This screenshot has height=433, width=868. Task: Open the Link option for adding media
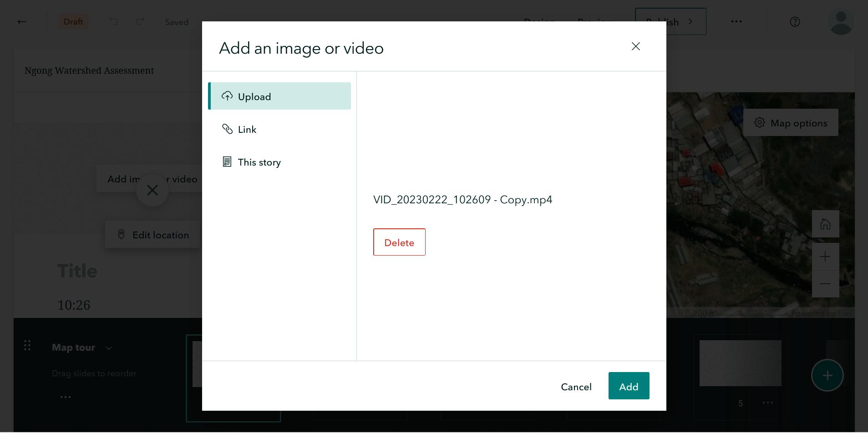pos(246,129)
